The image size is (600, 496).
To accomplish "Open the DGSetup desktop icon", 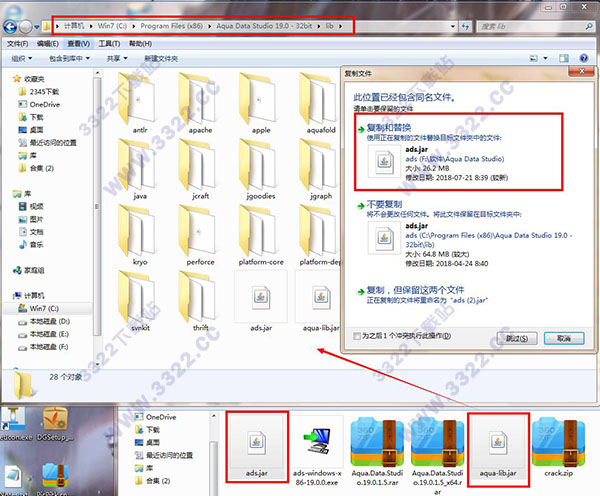I will (55, 424).
